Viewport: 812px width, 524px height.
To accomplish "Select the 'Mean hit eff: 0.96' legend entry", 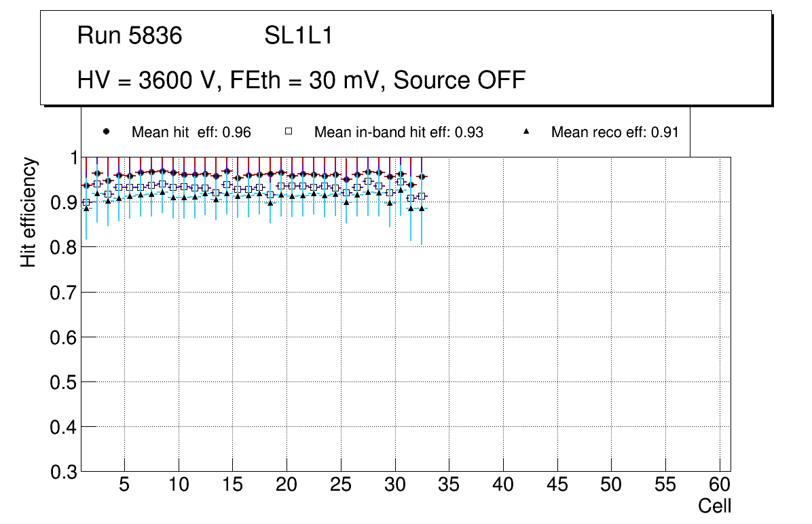I will [191, 132].
